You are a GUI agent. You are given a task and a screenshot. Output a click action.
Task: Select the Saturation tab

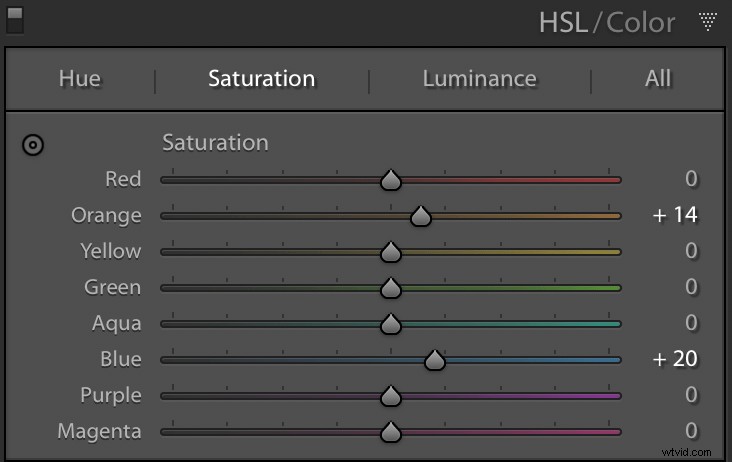pyautogui.click(x=261, y=78)
